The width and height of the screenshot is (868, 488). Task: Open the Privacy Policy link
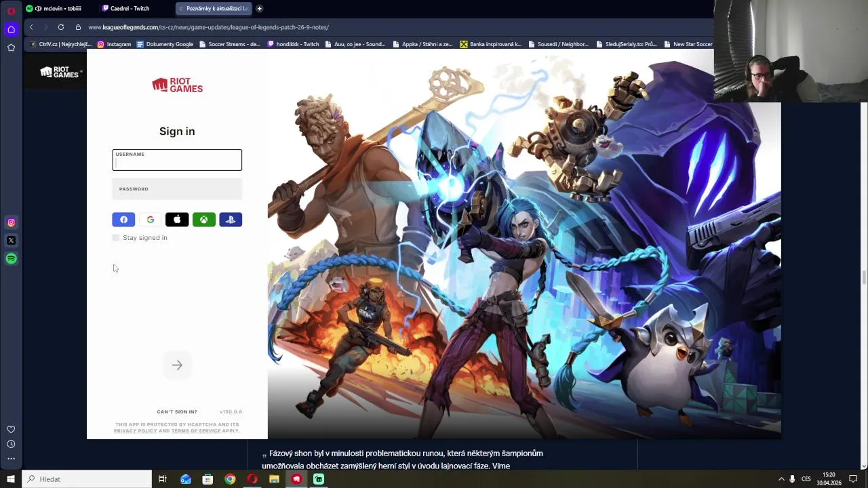coord(135,431)
